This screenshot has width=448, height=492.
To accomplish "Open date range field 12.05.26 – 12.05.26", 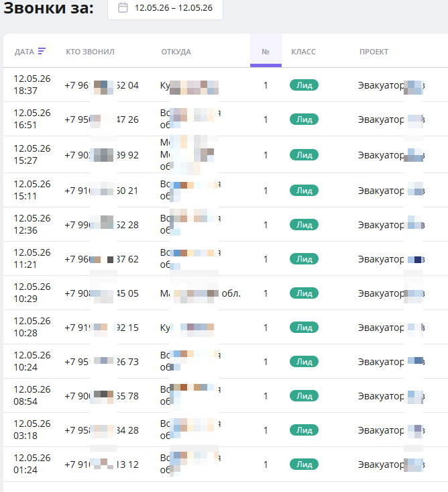I will 165,8.
